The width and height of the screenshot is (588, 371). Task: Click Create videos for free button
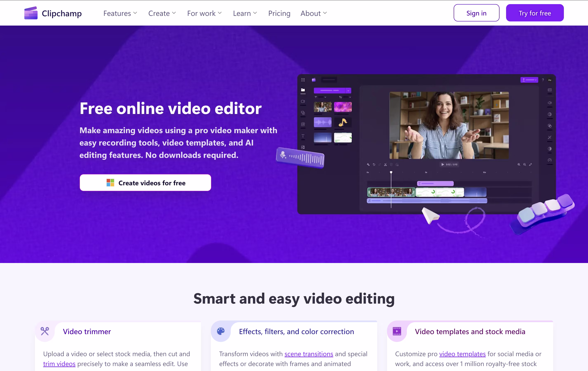tap(145, 183)
